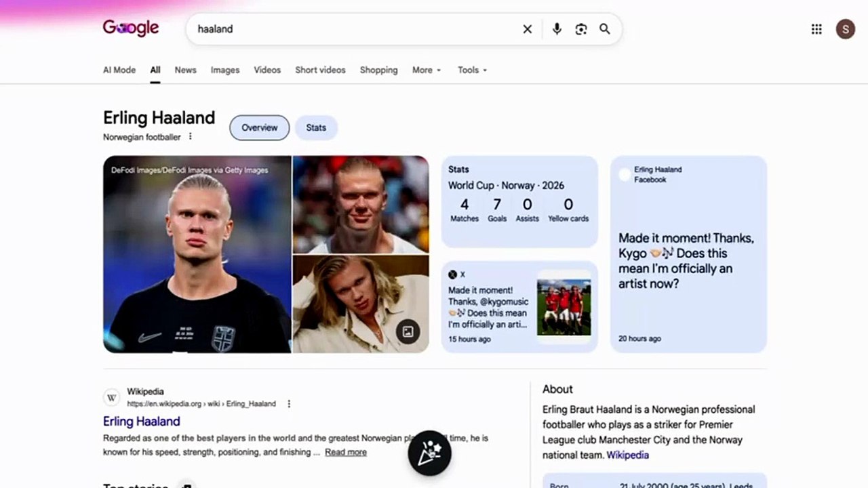
Task: Clear the search box text
Action: pyautogui.click(x=527, y=29)
